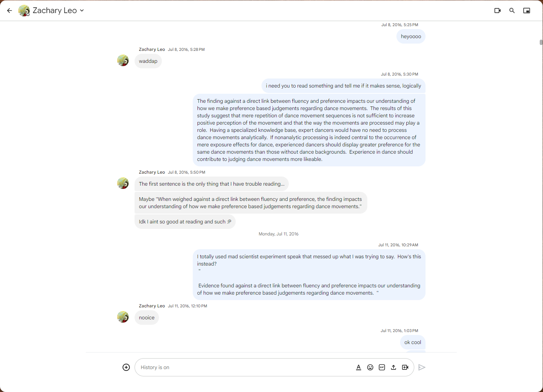Start a video call
The image size is (543, 392).
[498, 11]
